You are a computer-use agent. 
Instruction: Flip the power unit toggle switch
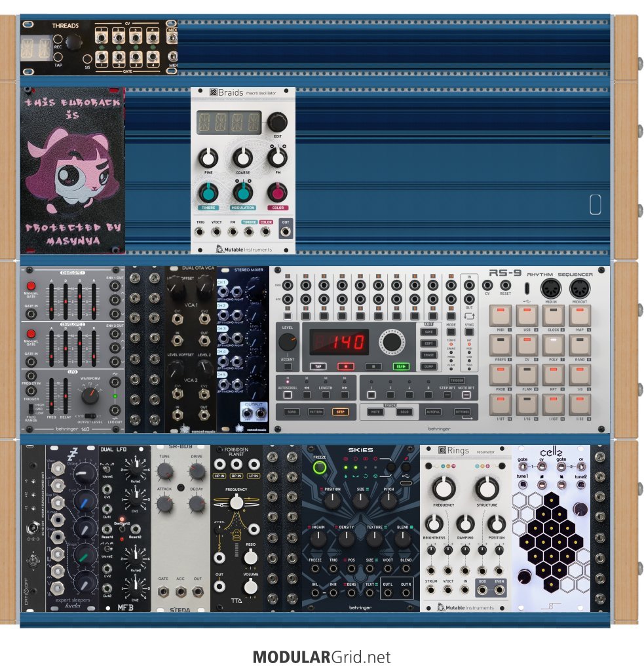[32, 560]
